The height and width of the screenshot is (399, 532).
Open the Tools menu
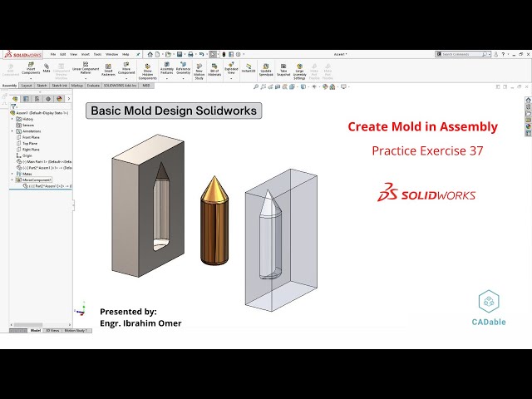point(97,54)
